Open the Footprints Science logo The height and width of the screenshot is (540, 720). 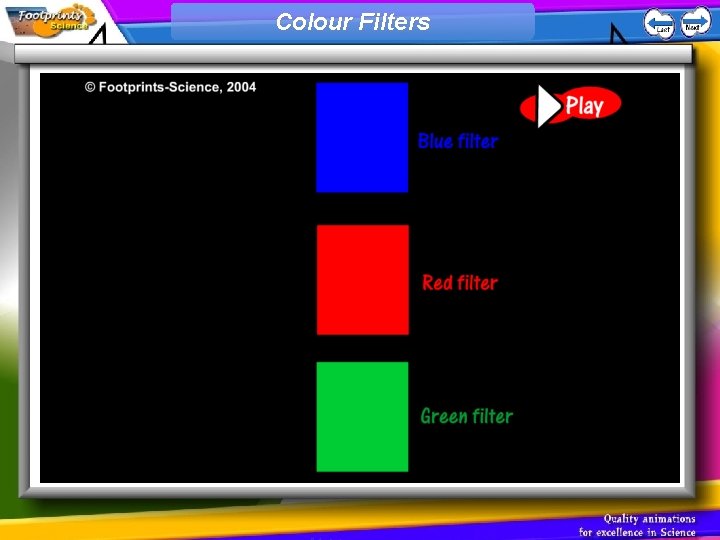point(51,20)
